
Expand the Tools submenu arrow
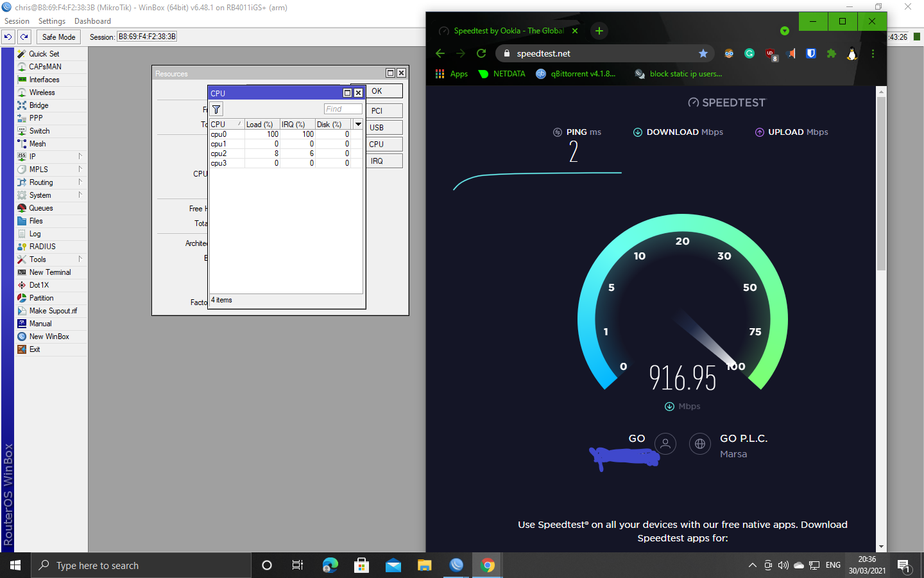80,259
